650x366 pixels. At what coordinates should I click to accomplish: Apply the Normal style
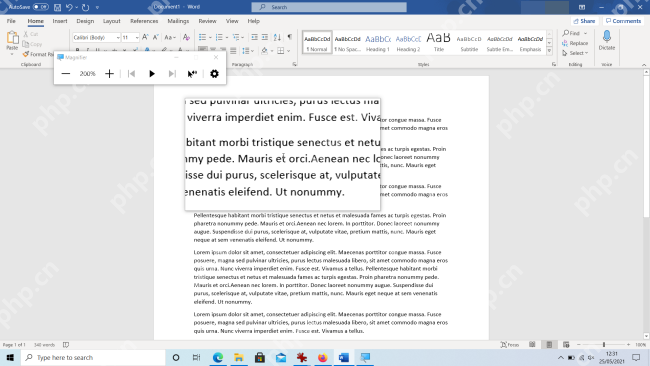point(317,42)
